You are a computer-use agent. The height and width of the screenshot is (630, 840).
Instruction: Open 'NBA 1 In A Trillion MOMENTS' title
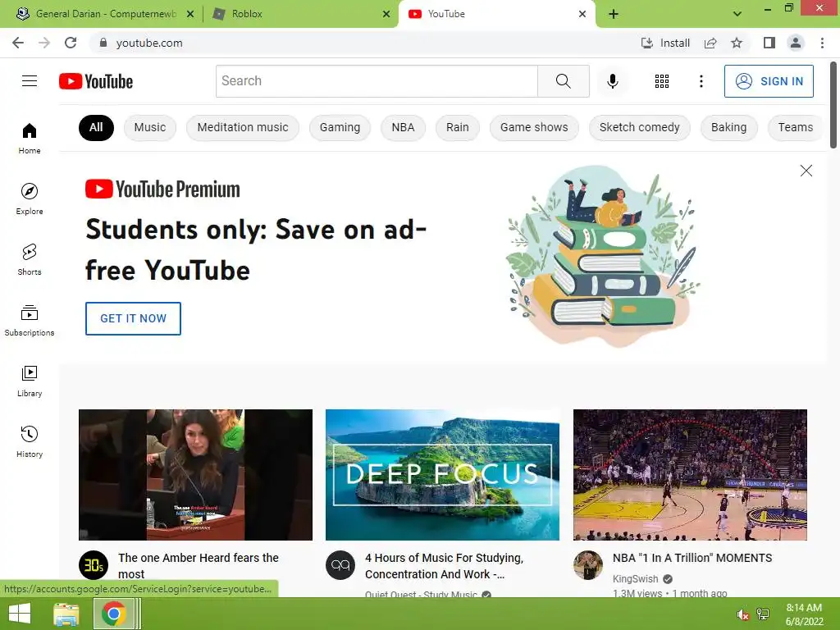pyautogui.click(x=692, y=558)
